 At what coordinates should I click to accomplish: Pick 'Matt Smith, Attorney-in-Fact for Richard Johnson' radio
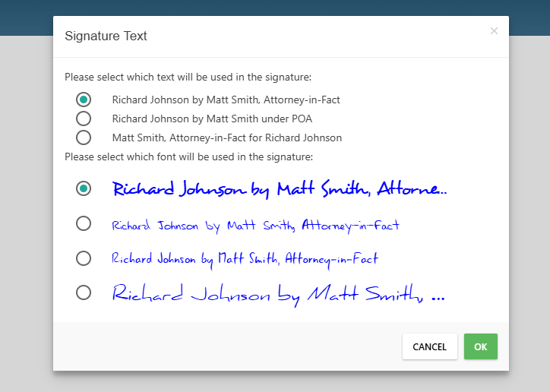(84, 138)
